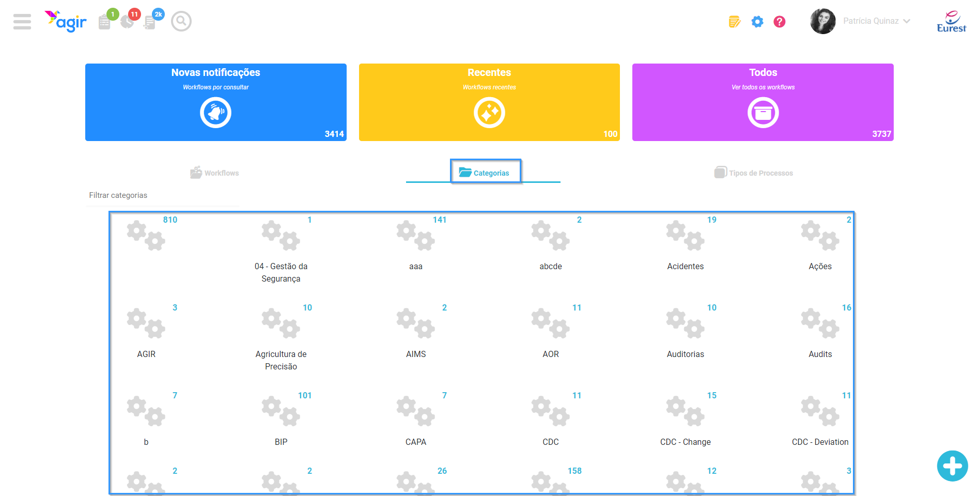Image resolution: width=980 pixels, height=496 pixels.
Task: Click the sparkle icon in Recentes
Action: 489,113
